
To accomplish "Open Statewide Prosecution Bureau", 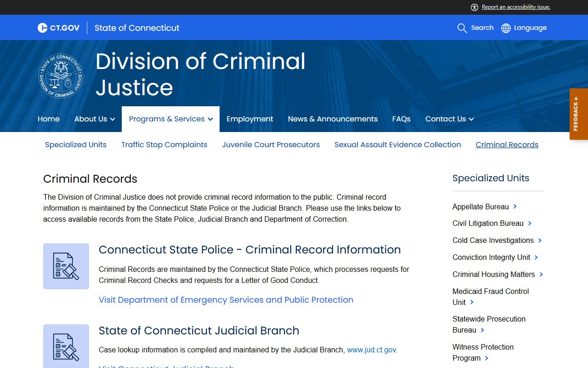I will pyautogui.click(x=489, y=324).
